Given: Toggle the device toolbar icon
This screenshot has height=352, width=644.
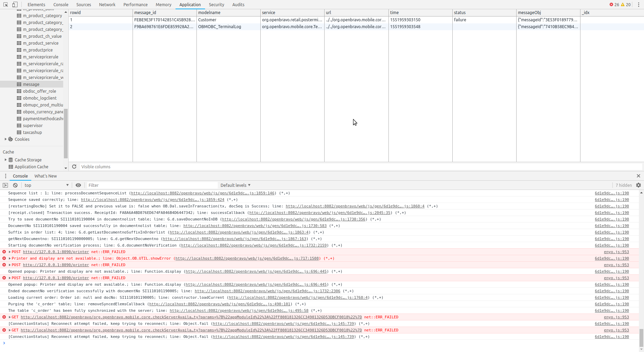Looking at the screenshot, I should tap(15, 4).
